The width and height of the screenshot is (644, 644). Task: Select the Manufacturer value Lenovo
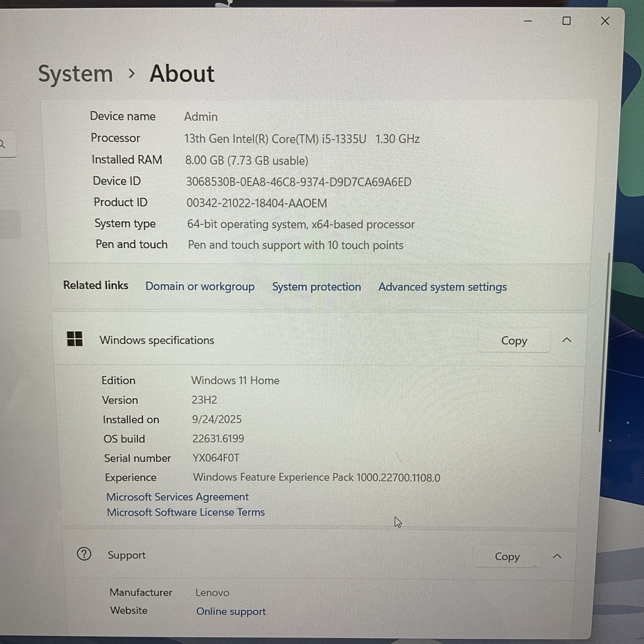point(212,592)
